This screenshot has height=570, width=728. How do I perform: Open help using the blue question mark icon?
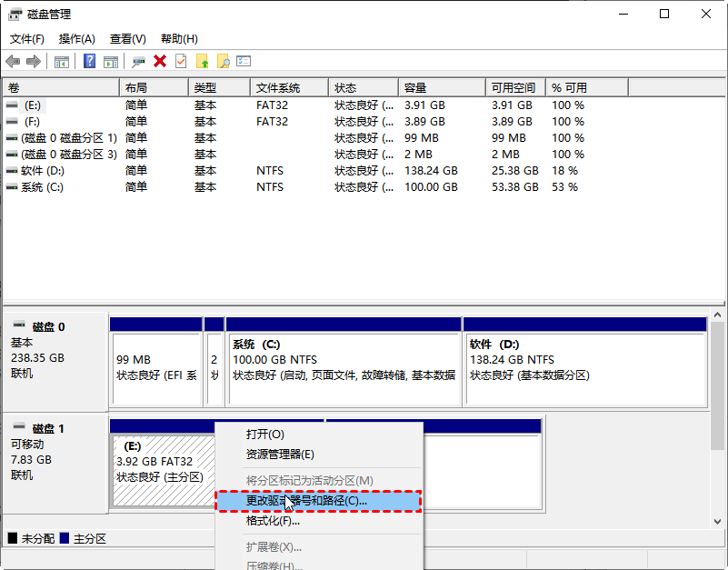(x=88, y=61)
